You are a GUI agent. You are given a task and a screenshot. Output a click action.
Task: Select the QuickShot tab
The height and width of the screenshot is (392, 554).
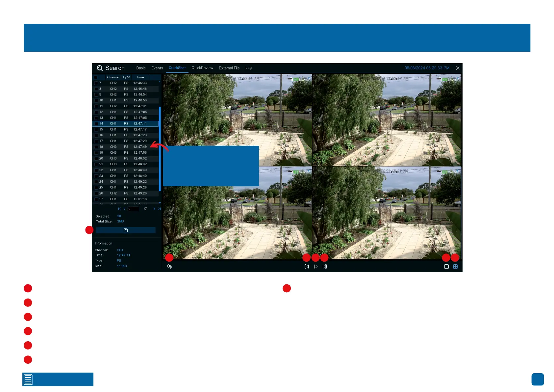(177, 68)
